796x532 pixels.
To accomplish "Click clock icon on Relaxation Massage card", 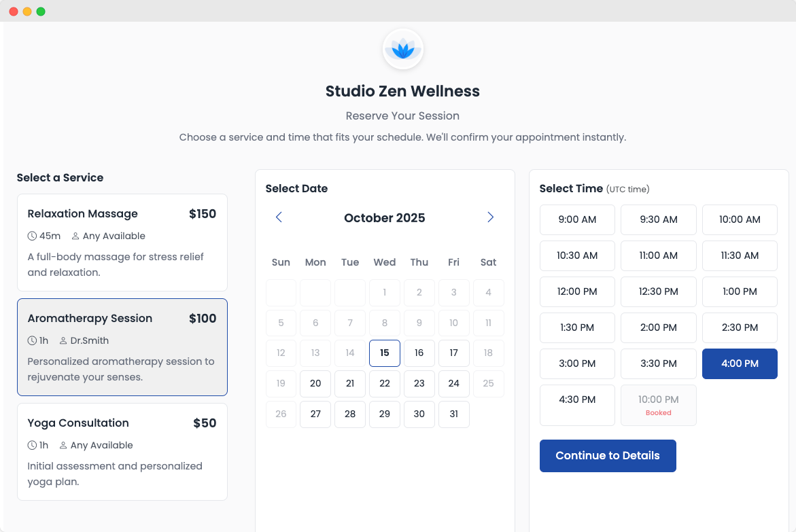I will click(x=32, y=236).
